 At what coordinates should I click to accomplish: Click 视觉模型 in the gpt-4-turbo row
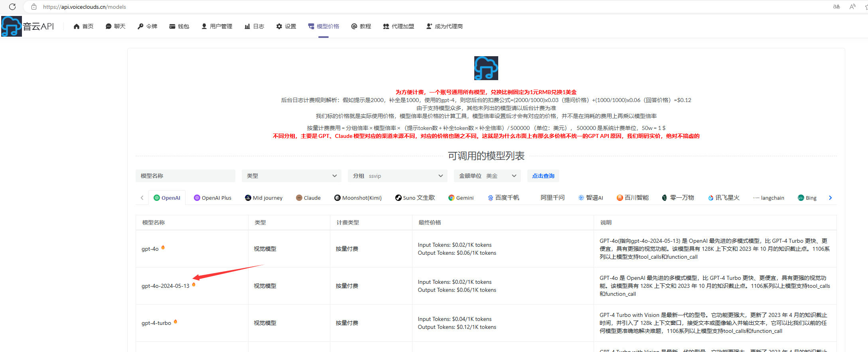pos(265,323)
